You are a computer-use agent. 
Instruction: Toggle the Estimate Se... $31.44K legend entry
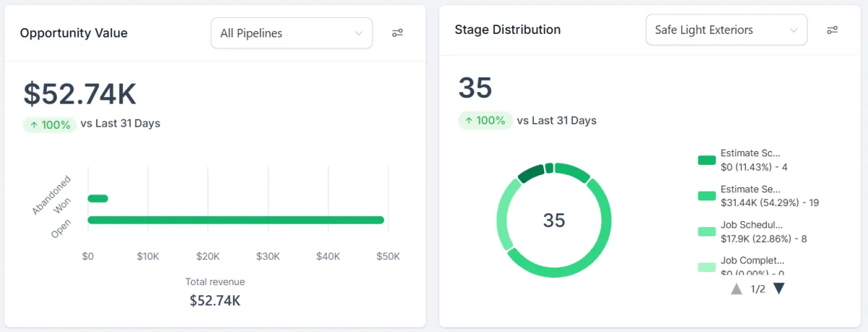point(749,196)
